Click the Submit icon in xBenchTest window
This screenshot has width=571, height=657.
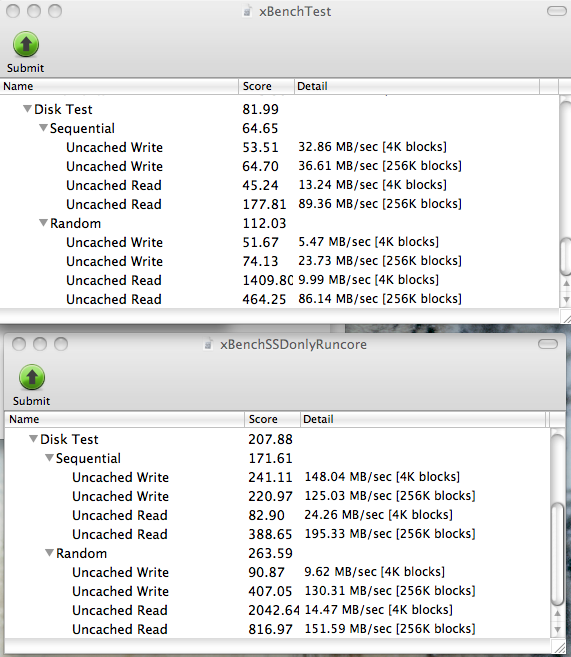[x=26, y=44]
